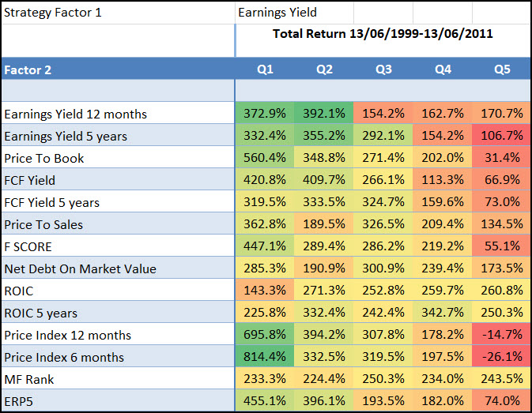Select the 'Price Index 6 months' row label
Image resolution: width=532 pixels, height=413 pixels.
pos(118,356)
